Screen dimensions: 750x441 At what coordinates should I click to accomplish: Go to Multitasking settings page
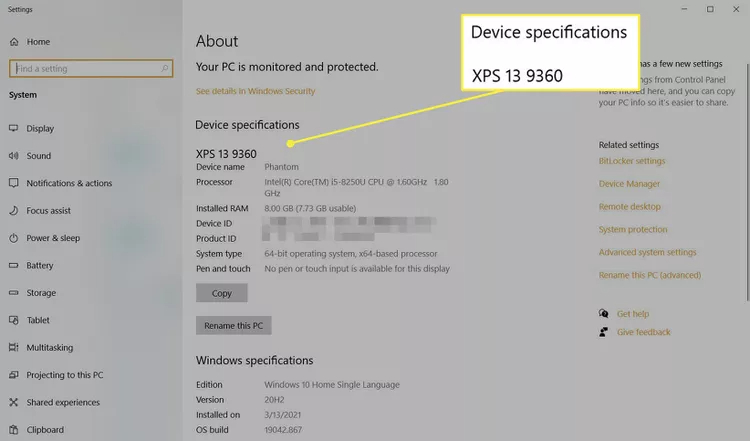[50, 348]
